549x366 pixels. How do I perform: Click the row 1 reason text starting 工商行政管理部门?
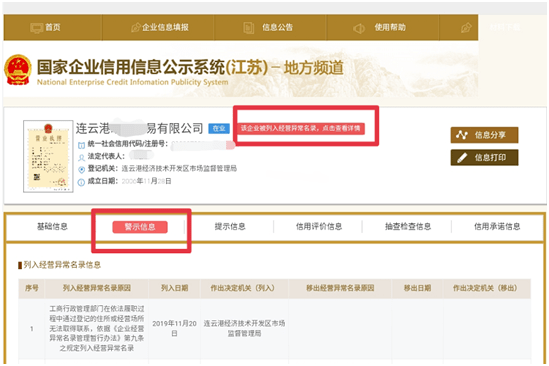point(97,329)
